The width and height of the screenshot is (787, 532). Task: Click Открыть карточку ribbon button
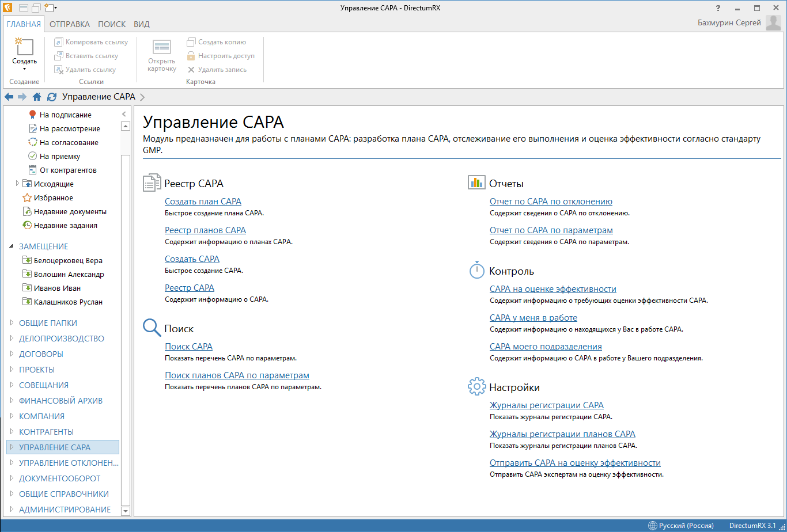162,56
